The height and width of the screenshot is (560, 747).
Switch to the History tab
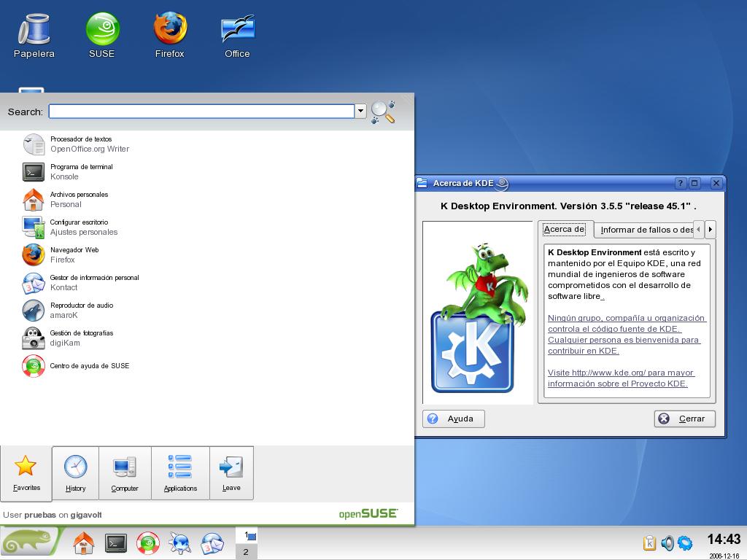pos(75,473)
